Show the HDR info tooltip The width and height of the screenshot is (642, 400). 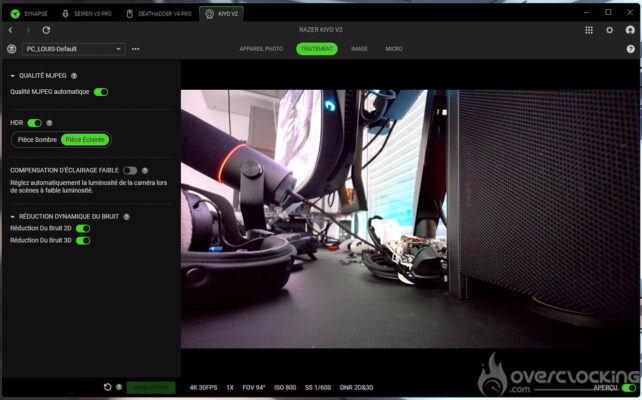tap(49, 123)
